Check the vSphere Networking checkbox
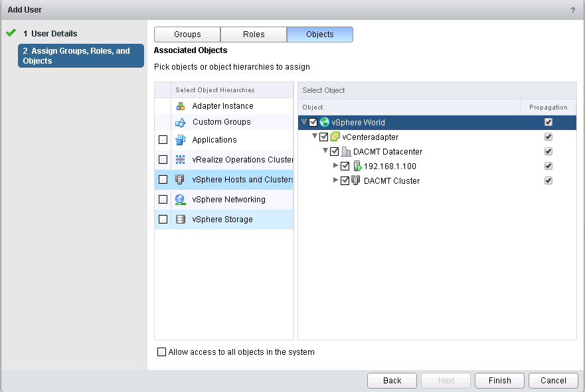585x392 pixels. click(163, 200)
